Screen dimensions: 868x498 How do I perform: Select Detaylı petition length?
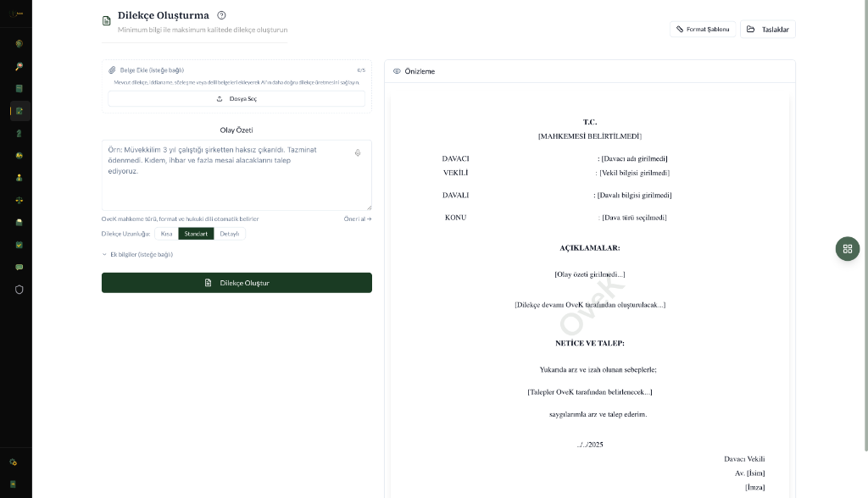click(230, 234)
